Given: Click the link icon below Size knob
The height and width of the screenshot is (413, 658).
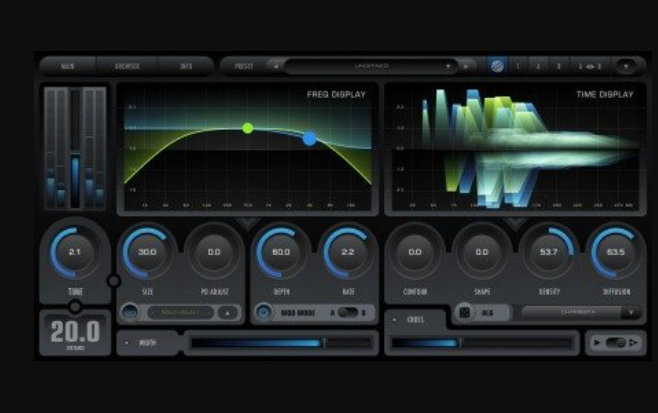Looking at the screenshot, I should (x=131, y=312).
